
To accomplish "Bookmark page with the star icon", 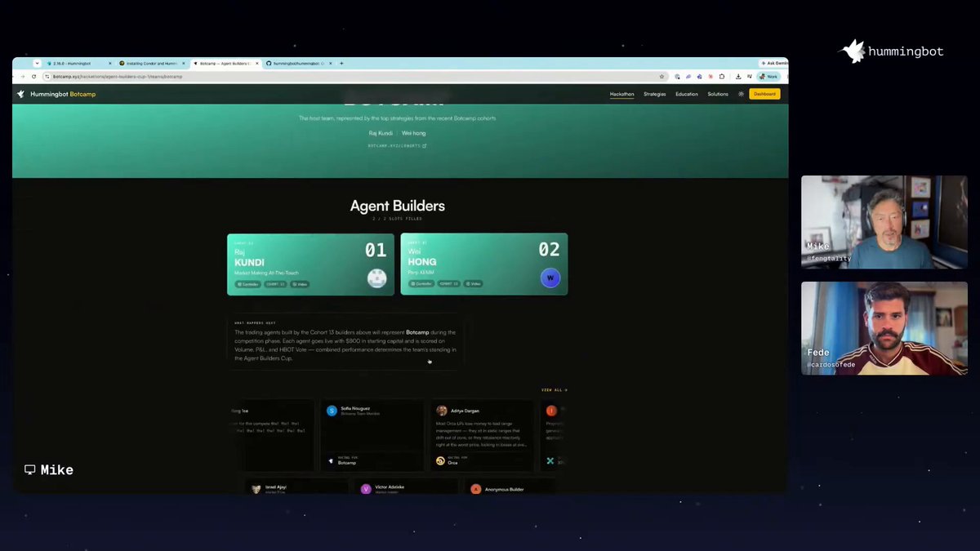I will point(661,77).
